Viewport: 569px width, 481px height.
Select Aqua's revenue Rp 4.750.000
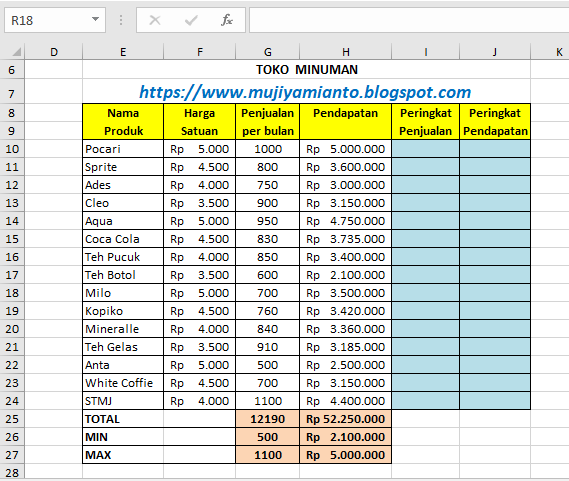[x=345, y=221]
